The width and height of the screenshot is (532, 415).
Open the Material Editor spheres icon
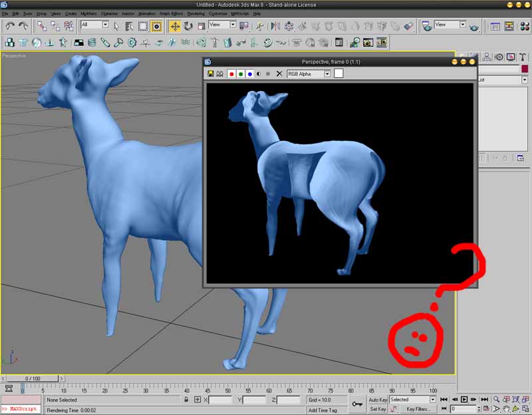coord(525,26)
